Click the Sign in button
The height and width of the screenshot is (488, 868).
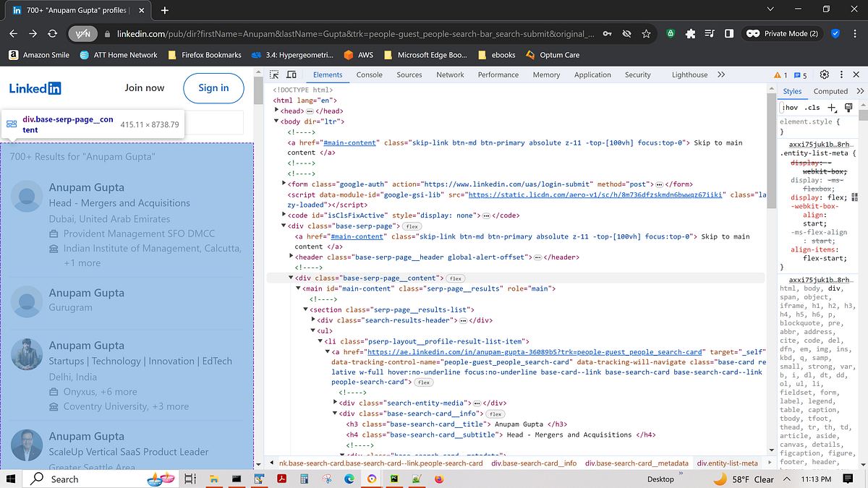(x=213, y=87)
